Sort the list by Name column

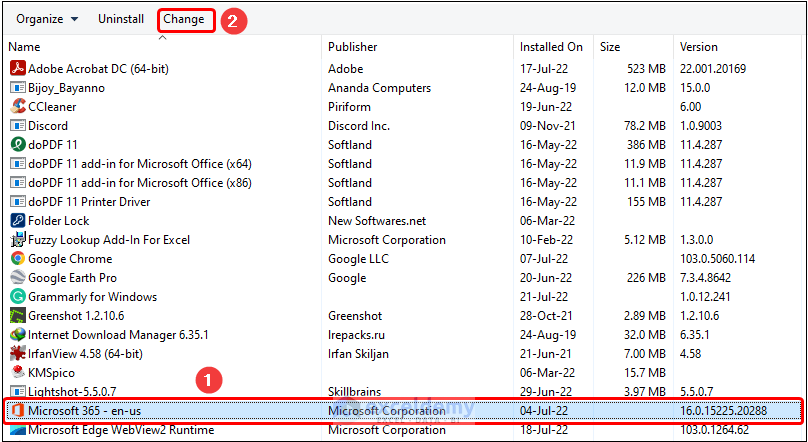click(24, 47)
